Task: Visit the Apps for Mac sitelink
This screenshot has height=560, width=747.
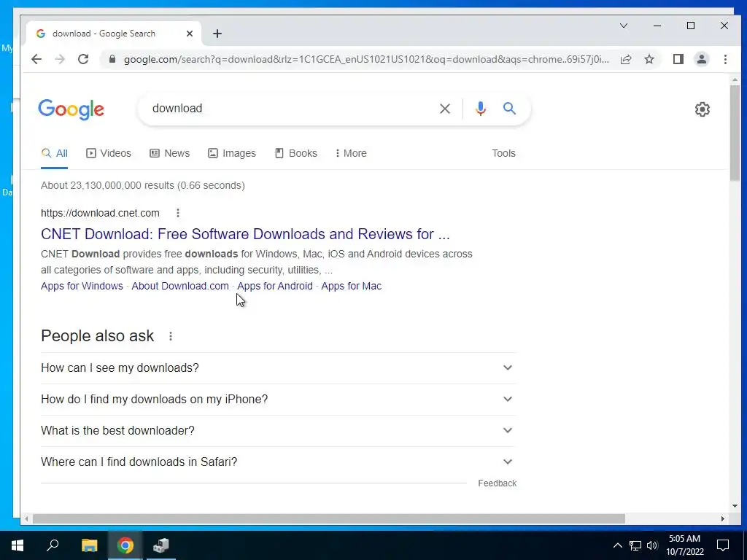Action: (351, 286)
